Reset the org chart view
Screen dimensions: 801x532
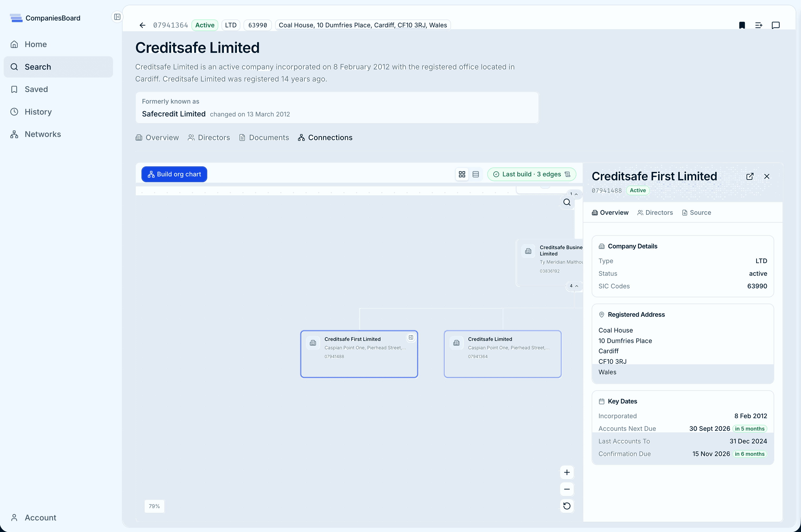point(567,506)
